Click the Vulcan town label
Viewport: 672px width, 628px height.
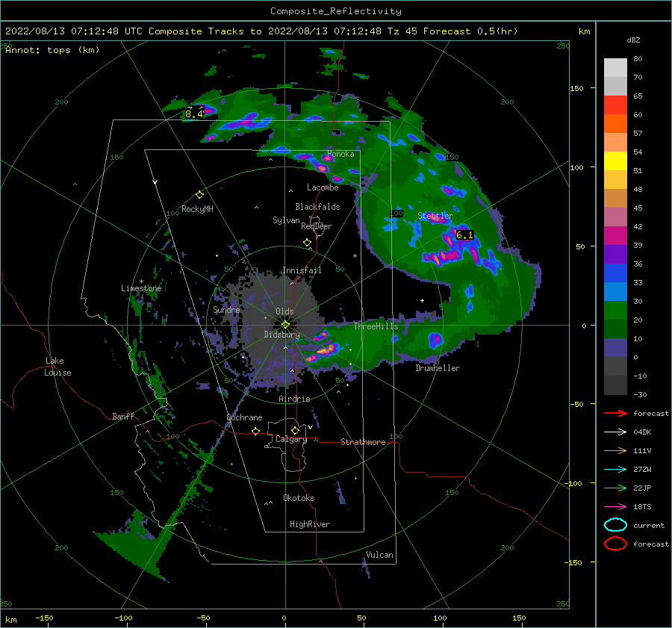[x=379, y=555]
